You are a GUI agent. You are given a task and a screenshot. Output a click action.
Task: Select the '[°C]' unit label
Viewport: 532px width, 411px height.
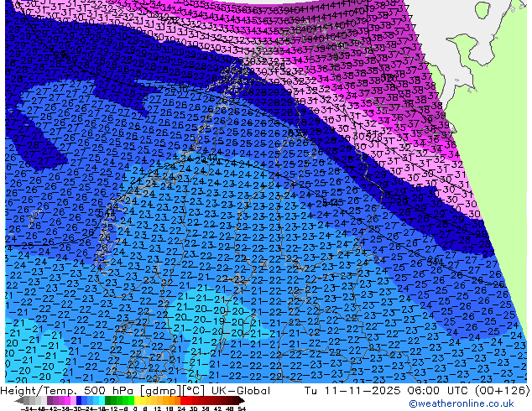[x=194, y=391]
